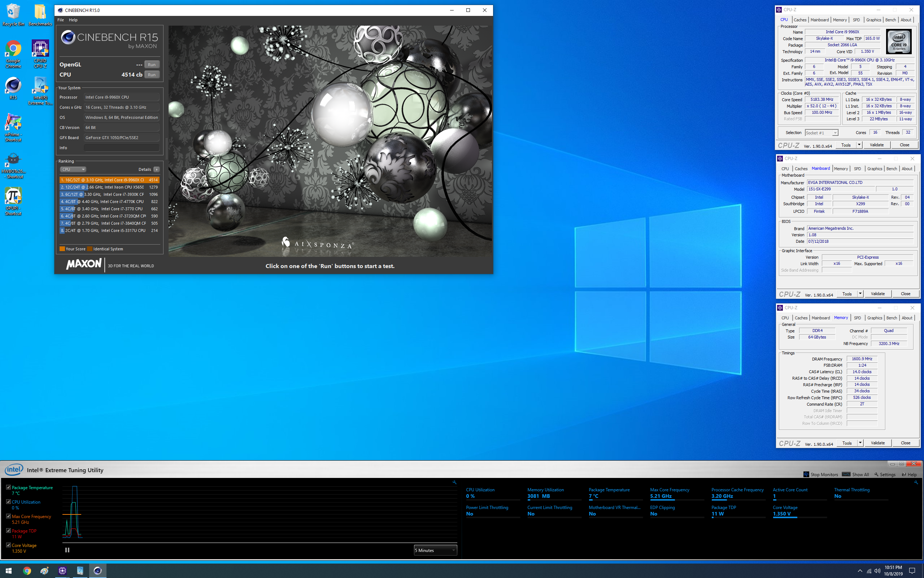Select the Xeon X5650 ranking row
The image size is (924, 578).
(x=109, y=187)
